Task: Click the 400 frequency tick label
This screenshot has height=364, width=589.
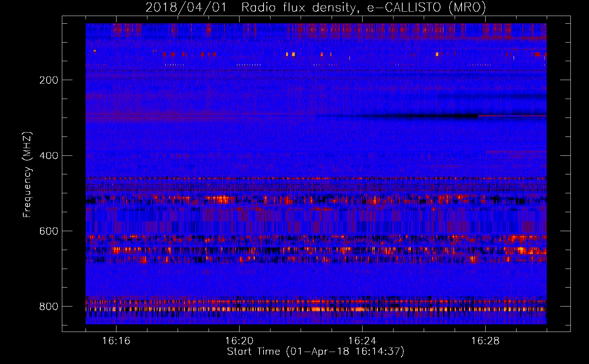Action: pos(49,156)
